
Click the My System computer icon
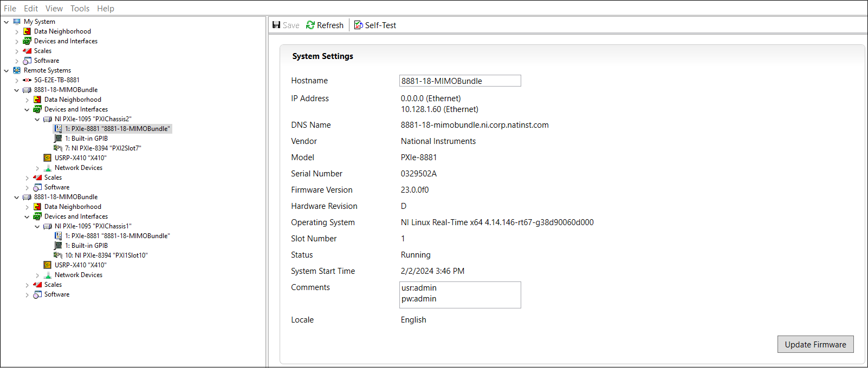click(x=17, y=22)
